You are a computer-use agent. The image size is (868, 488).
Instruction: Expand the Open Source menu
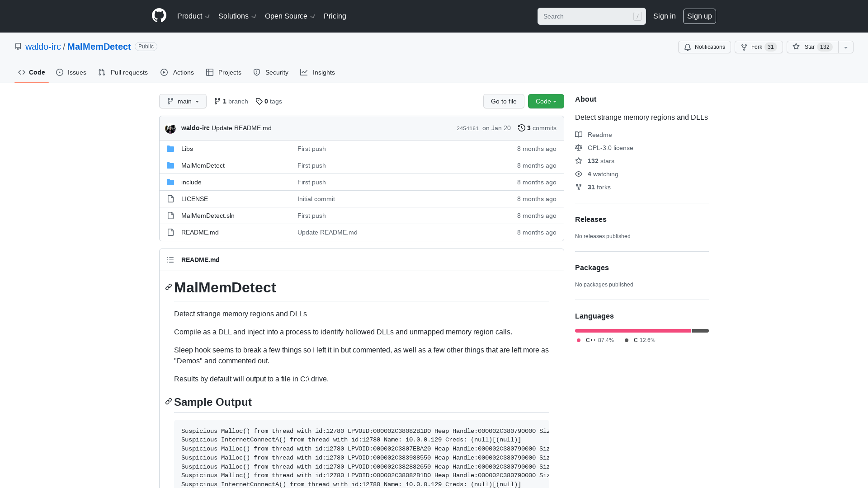[290, 16]
